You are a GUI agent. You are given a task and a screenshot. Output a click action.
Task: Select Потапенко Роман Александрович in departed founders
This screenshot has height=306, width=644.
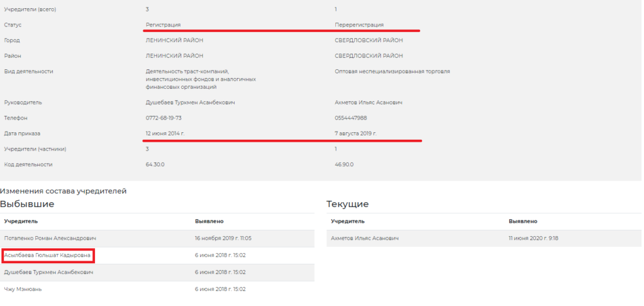point(50,239)
